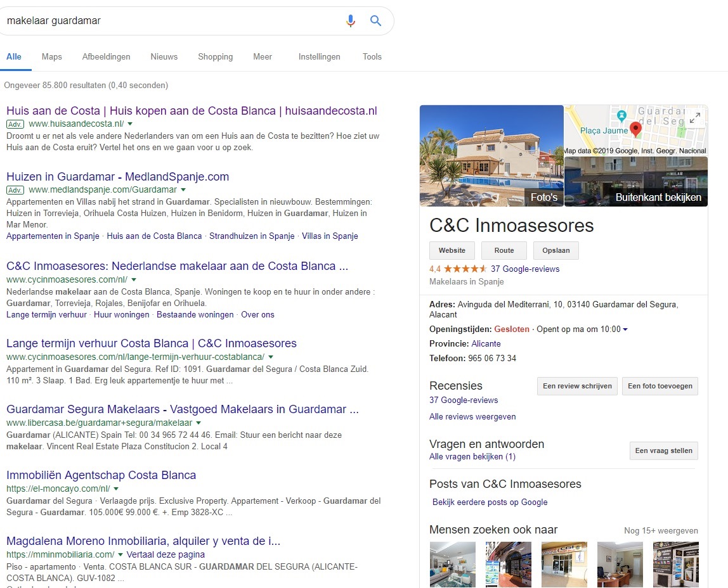The height and width of the screenshot is (588, 728).
Task: Open Huis aan de Costa ad headline
Action: (x=192, y=111)
